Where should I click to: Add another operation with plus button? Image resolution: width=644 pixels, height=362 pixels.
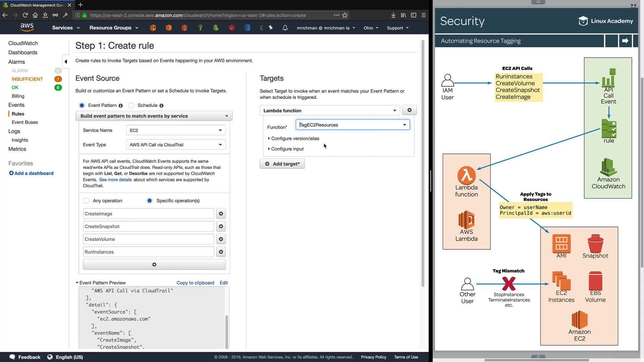coord(154,265)
